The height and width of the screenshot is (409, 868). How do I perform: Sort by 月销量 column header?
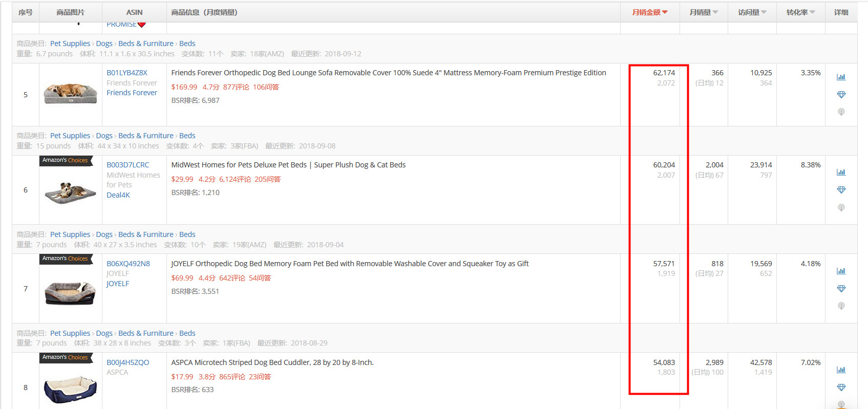[704, 12]
